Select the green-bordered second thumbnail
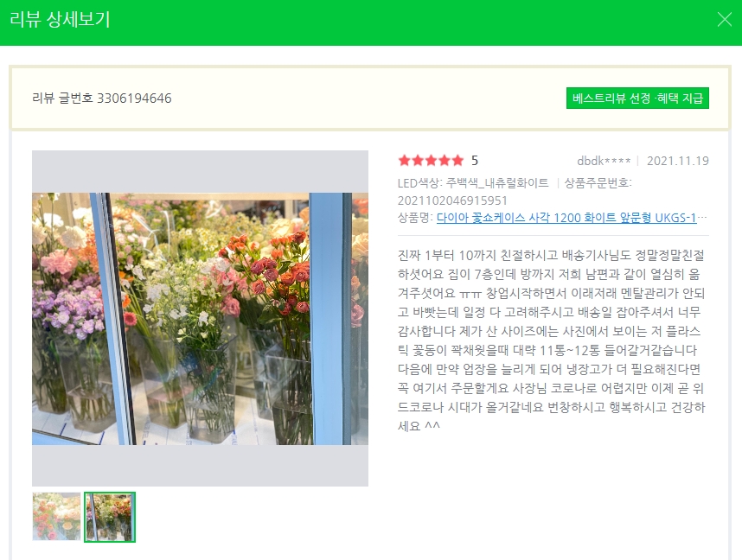 tap(110, 517)
